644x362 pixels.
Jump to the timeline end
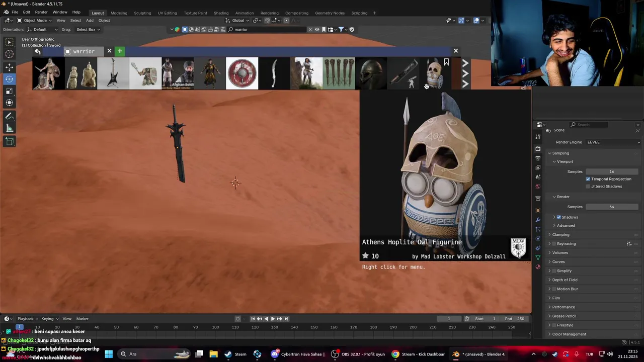click(x=287, y=319)
